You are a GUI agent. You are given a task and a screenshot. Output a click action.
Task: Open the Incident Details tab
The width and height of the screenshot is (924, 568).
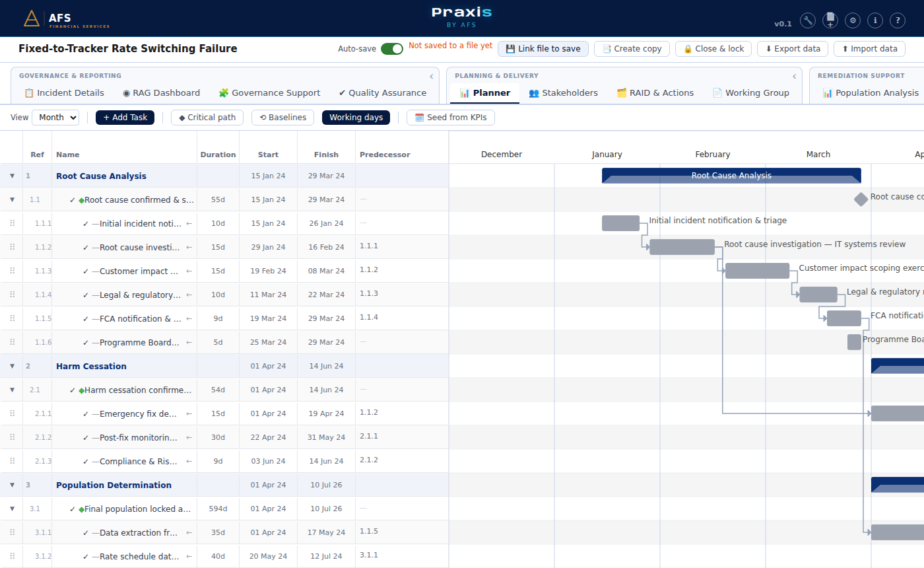64,93
